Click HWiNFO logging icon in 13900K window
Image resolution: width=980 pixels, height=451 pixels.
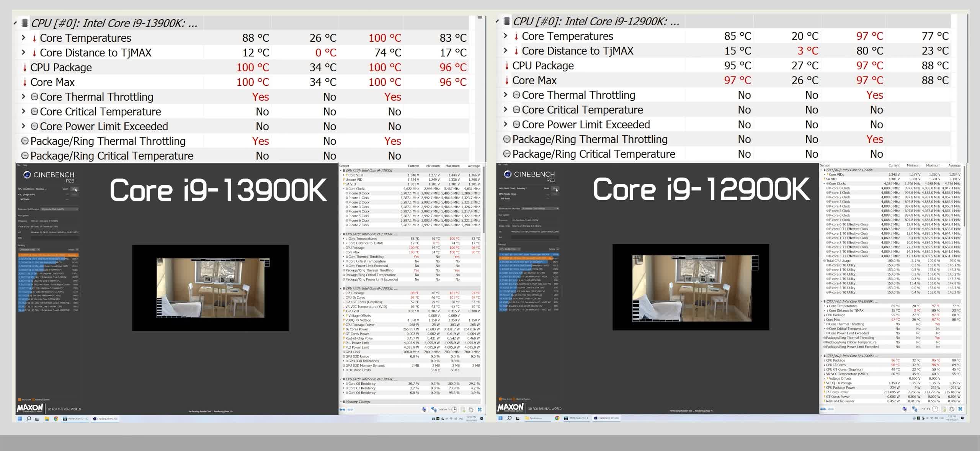tap(463, 410)
